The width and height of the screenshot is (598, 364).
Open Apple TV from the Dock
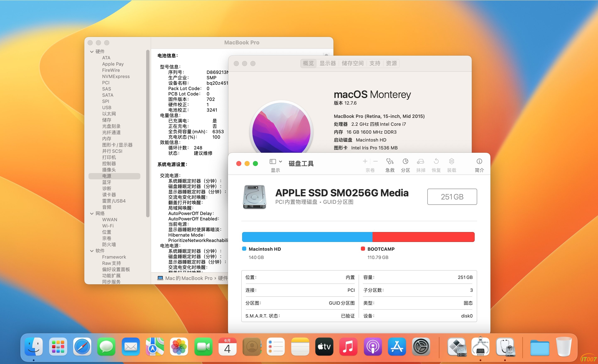point(324,347)
